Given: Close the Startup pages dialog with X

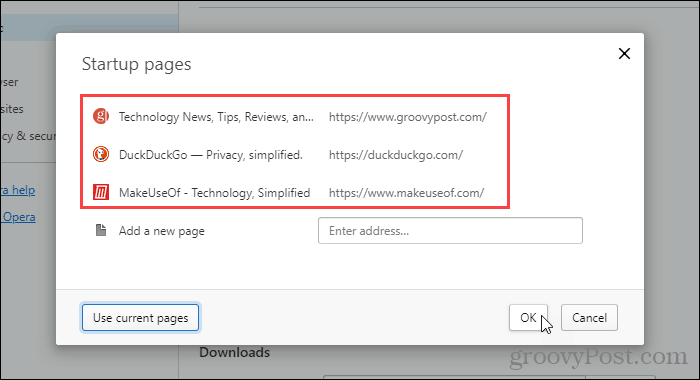Looking at the screenshot, I should (x=624, y=54).
